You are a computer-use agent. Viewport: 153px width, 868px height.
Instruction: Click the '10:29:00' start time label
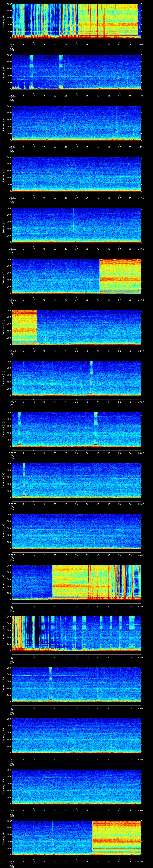[x=12, y=44]
